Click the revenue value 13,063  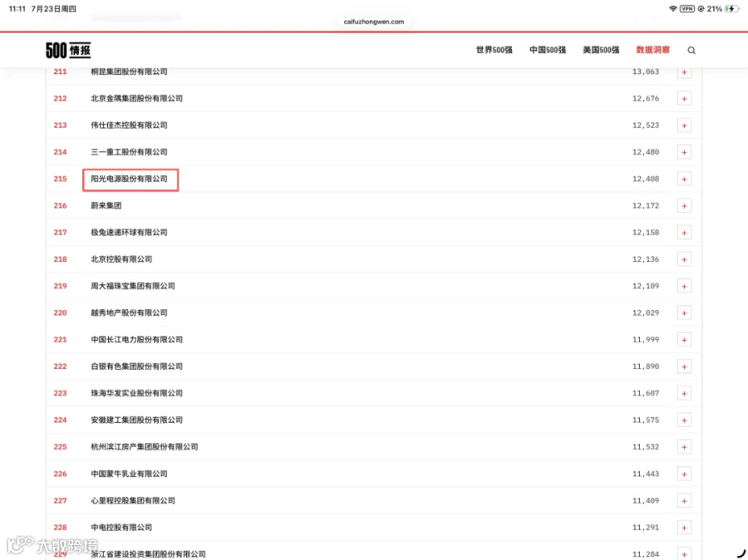(646, 71)
